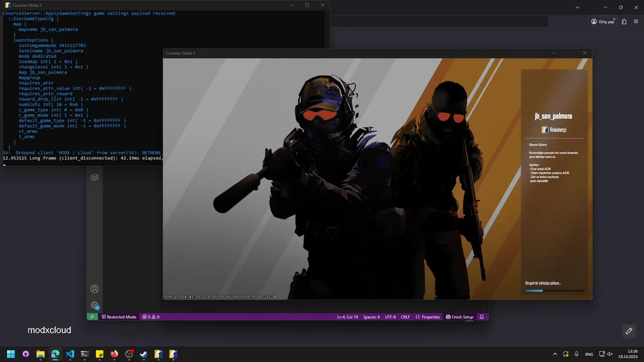644x362 pixels.
Task: Open the cube icon in VS Code sidebar
Action: click(95, 177)
